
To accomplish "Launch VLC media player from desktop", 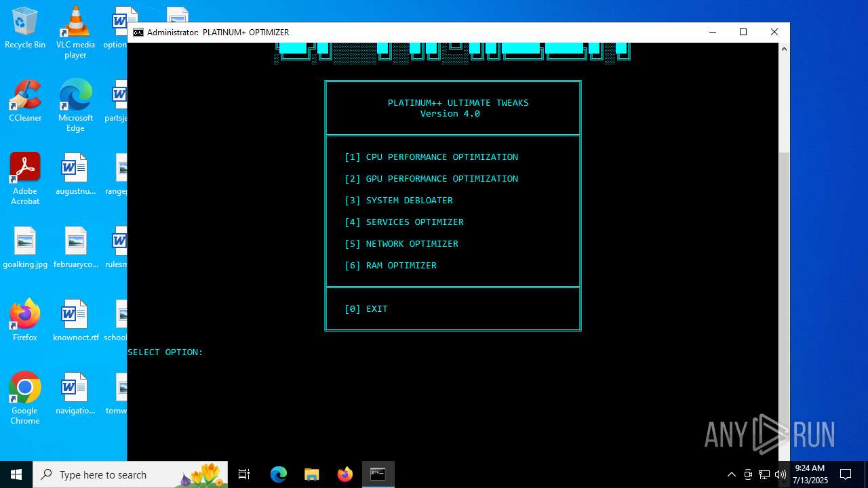I will tap(75, 33).
